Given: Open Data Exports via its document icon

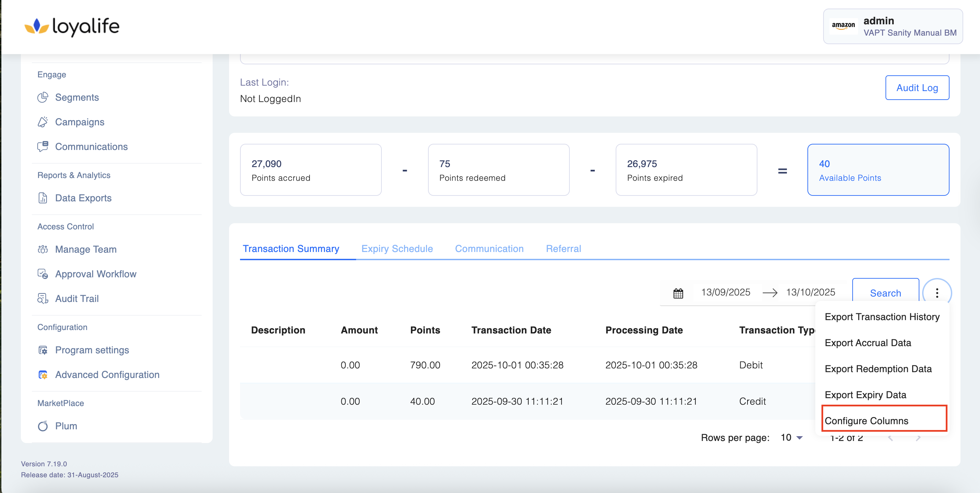Looking at the screenshot, I should [42, 198].
